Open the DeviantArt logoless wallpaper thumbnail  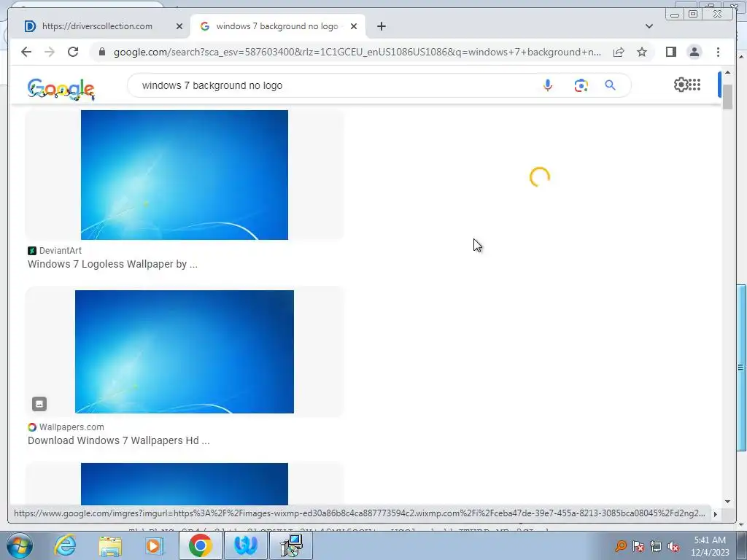tap(185, 175)
